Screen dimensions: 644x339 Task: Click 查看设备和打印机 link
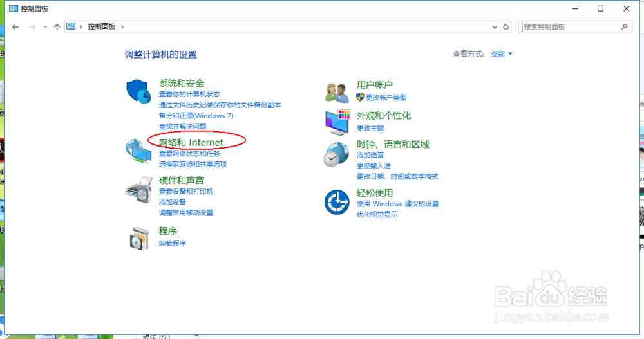tap(186, 191)
